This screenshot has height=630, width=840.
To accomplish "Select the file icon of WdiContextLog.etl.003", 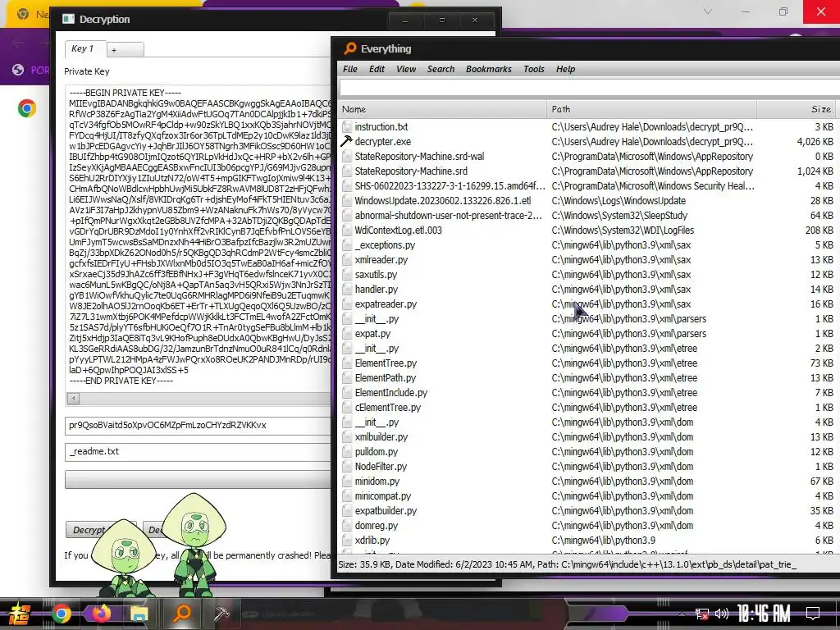I will [x=347, y=231].
